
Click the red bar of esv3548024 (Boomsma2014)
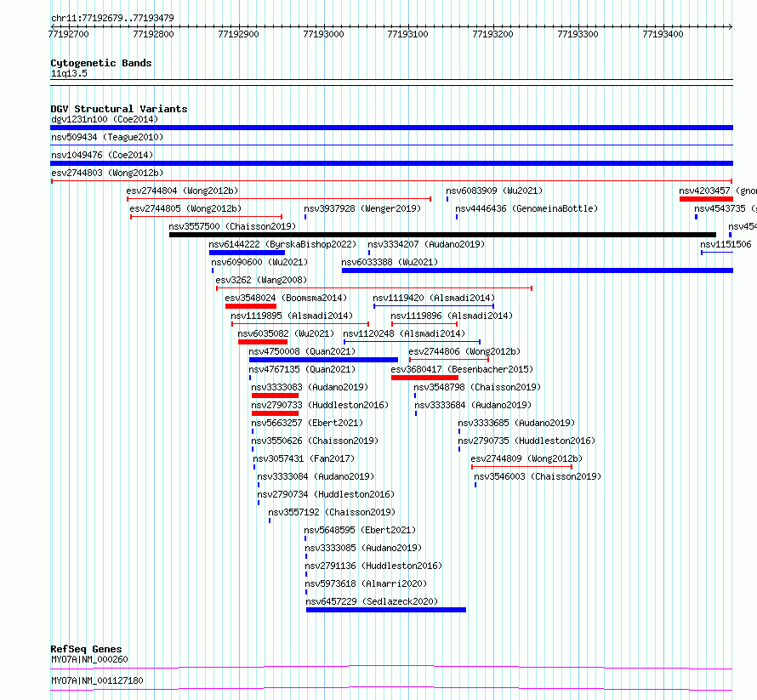click(x=251, y=306)
